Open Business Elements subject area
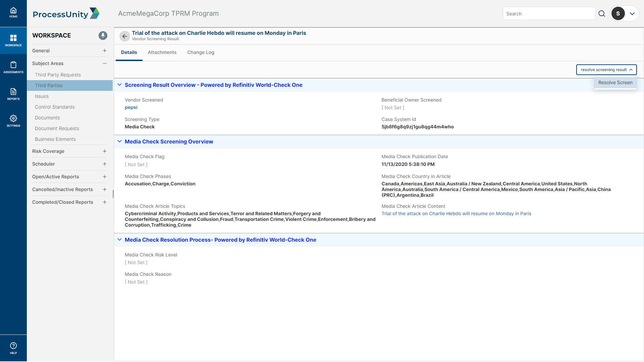The height and width of the screenshot is (362, 644). (x=55, y=139)
